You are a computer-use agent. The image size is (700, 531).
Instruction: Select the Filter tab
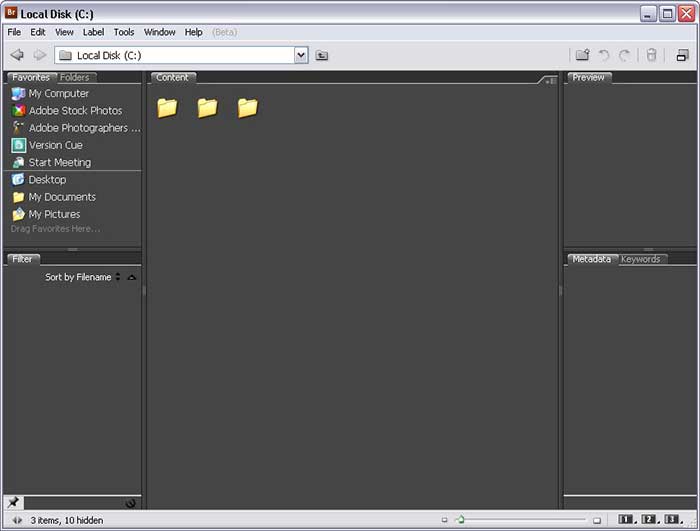[x=22, y=259]
